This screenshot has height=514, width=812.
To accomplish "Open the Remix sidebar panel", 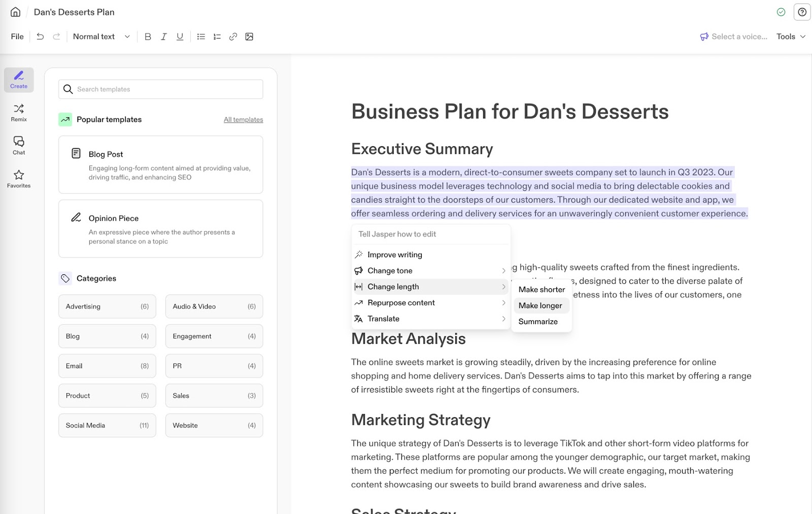I will pyautogui.click(x=19, y=113).
